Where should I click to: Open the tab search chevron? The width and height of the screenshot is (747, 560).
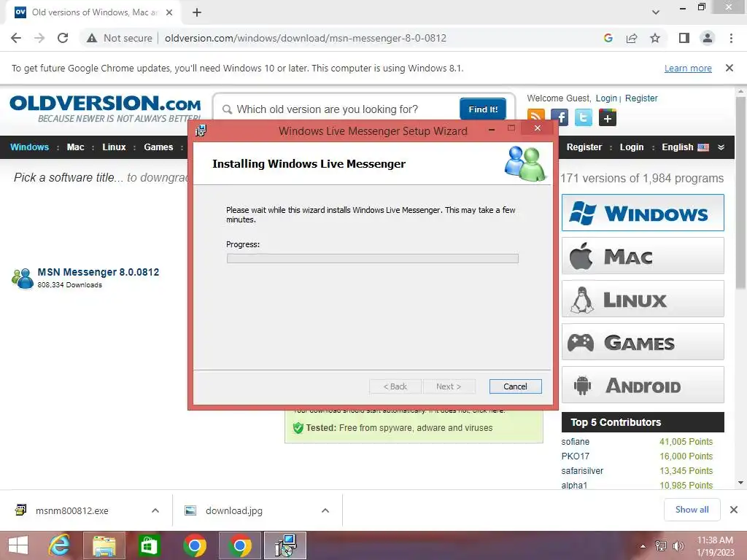click(656, 12)
